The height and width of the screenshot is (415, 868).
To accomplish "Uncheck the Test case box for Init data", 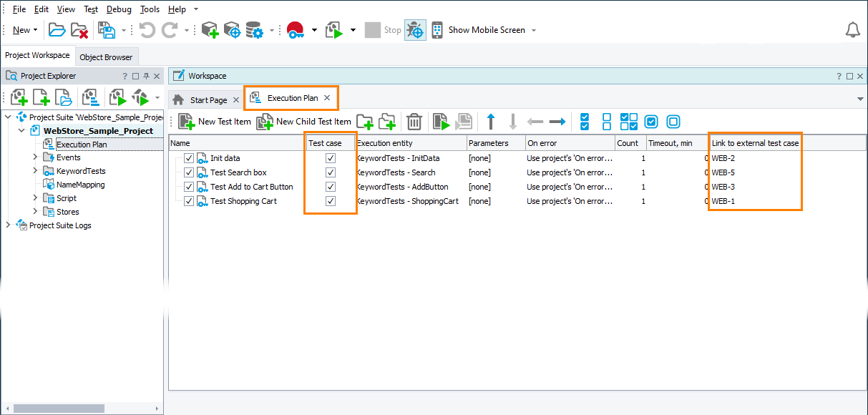I will (x=330, y=158).
